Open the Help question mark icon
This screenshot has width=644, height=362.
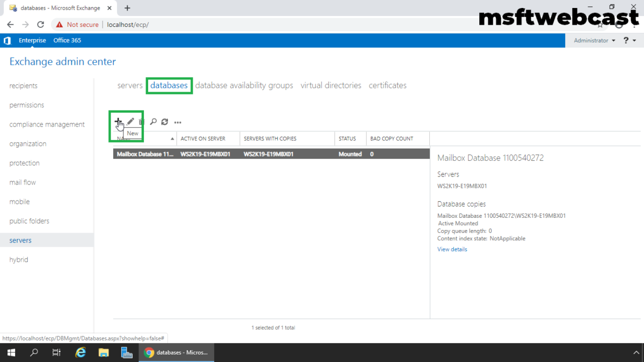click(x=626, y=40)
